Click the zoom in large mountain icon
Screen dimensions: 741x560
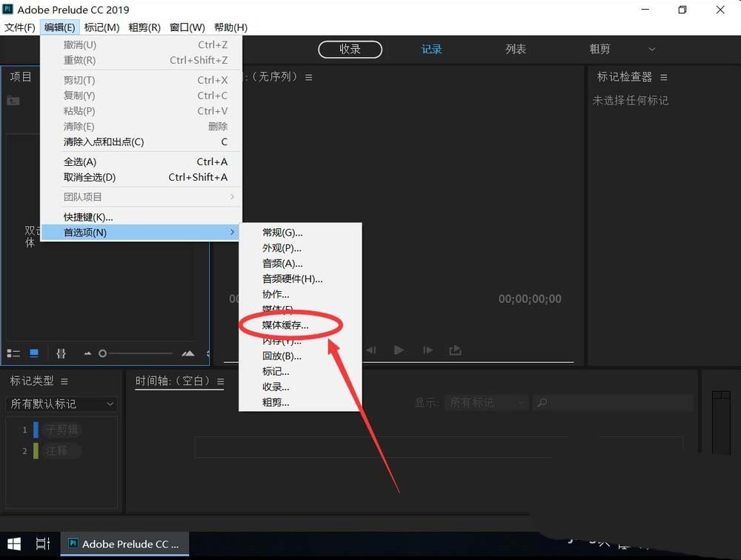tap(188, 353)
